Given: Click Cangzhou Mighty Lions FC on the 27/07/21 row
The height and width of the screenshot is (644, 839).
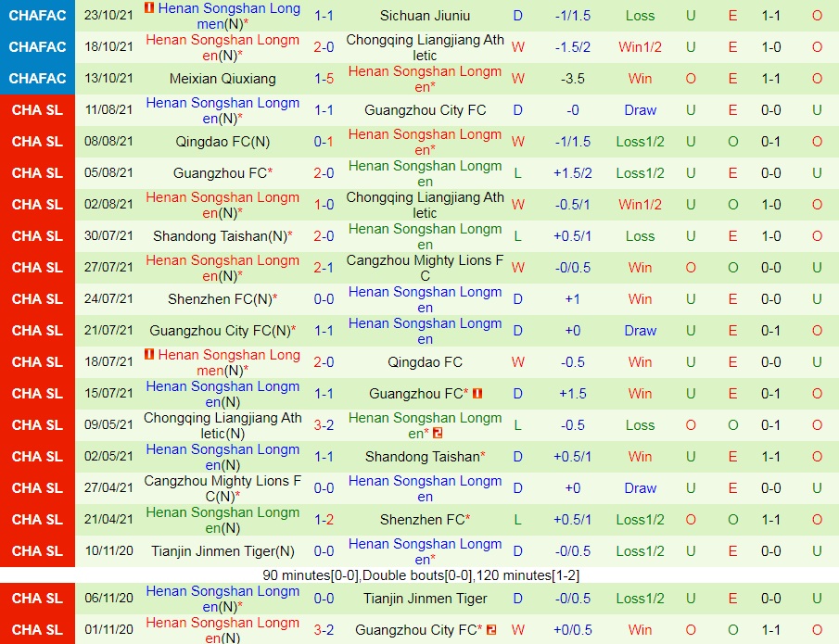Looking at the screenshot, I should tap(425, 268).
